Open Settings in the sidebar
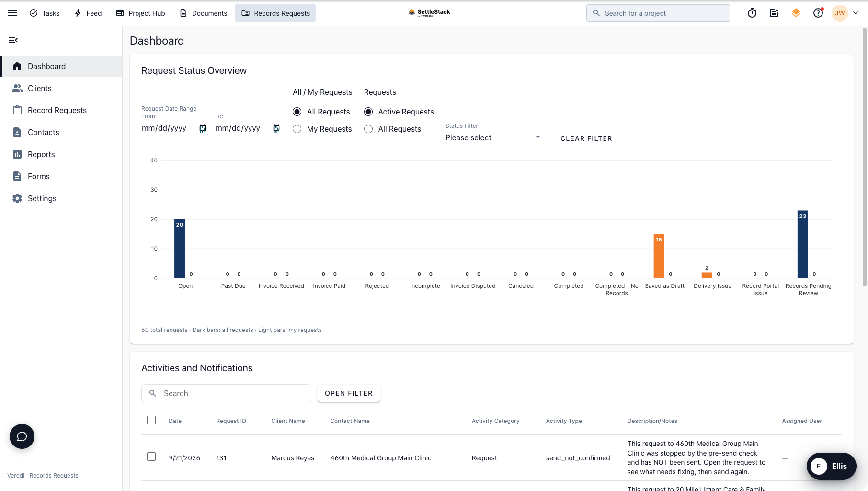This screenshot has width=868, height=491. point(61,198)
